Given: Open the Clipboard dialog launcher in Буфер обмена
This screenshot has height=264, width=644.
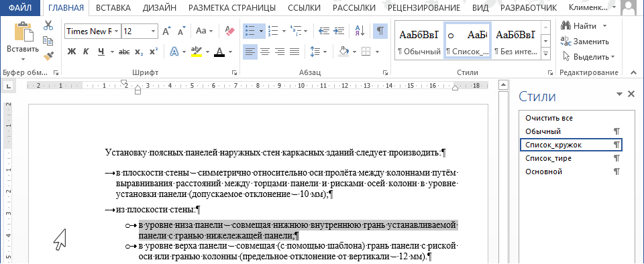Looking at the screenshot, I should 56,72.
